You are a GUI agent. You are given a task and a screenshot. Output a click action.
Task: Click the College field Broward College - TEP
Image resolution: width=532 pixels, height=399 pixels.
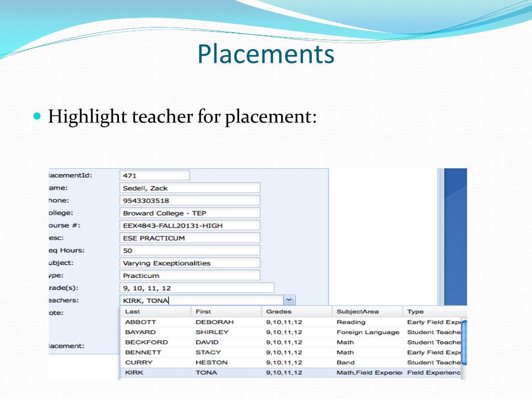(x=190, y=213)
